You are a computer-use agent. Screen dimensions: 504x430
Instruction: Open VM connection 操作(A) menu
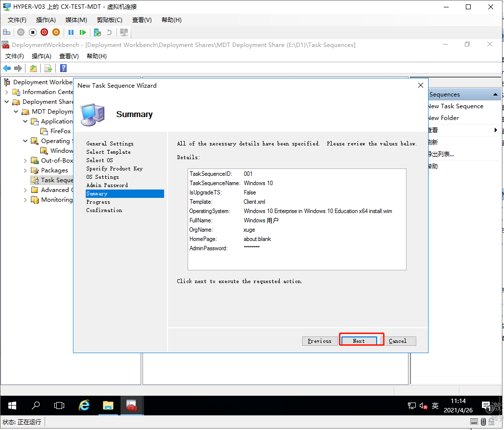[x=46, y=20]
